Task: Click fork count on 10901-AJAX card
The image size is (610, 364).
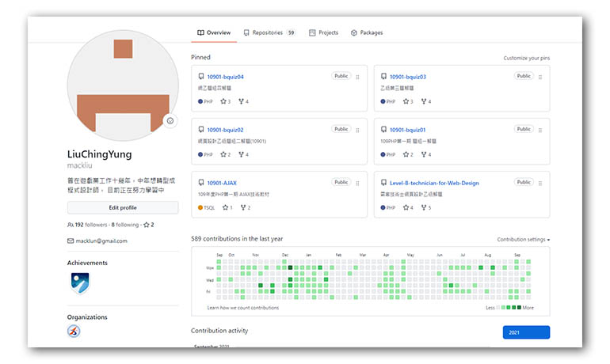Action: [245, 207]
